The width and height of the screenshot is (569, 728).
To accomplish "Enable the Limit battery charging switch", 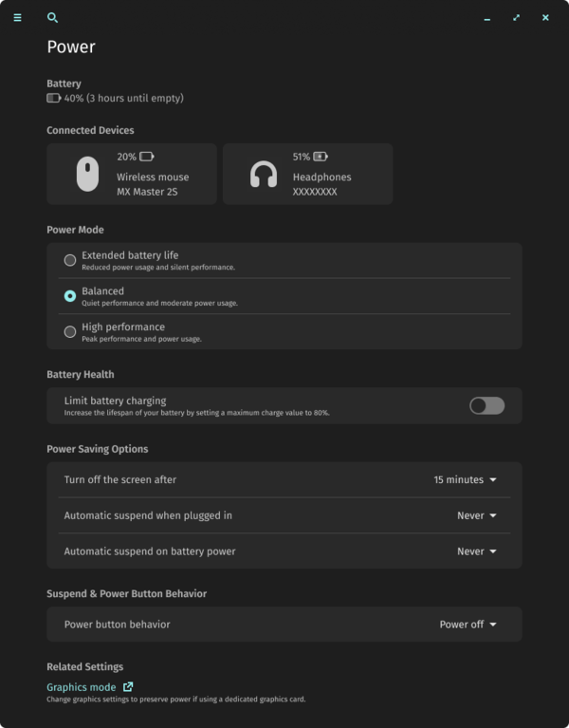I will [x=486, y=405].
